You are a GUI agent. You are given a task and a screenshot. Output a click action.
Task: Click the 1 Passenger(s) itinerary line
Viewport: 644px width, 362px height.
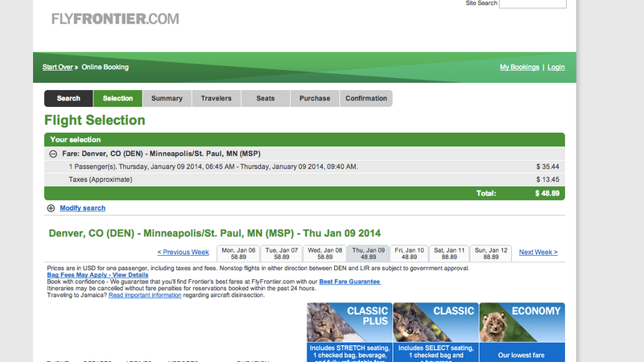213,167
